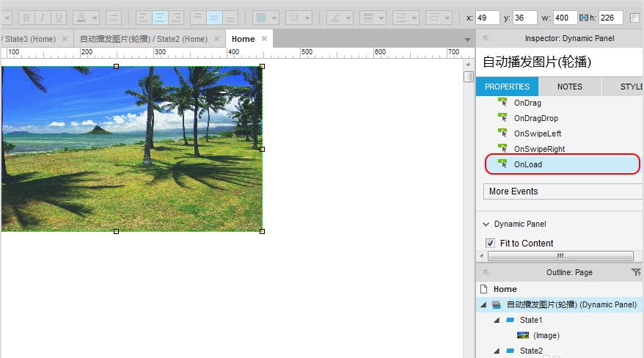Click the Home page icon in Outline

[484, 289]
